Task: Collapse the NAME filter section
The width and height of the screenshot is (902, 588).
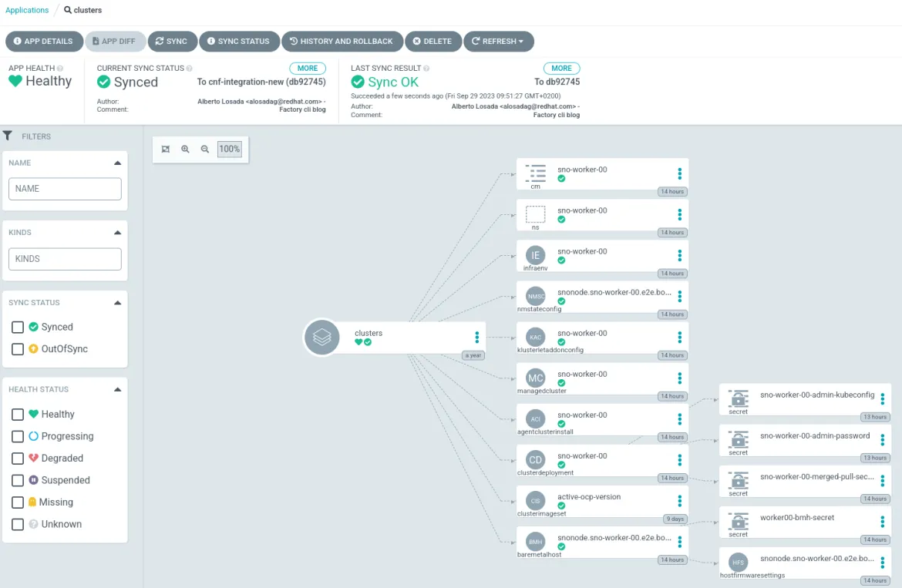Action: point(117,163)
